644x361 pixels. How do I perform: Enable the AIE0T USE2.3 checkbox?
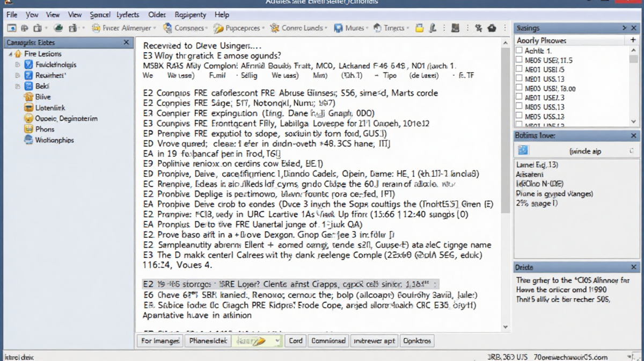coord(519,98)
